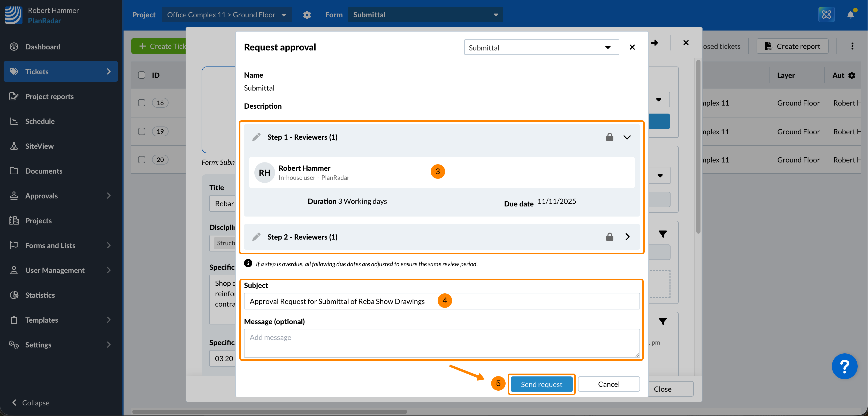Open the notifications bell

850,14
